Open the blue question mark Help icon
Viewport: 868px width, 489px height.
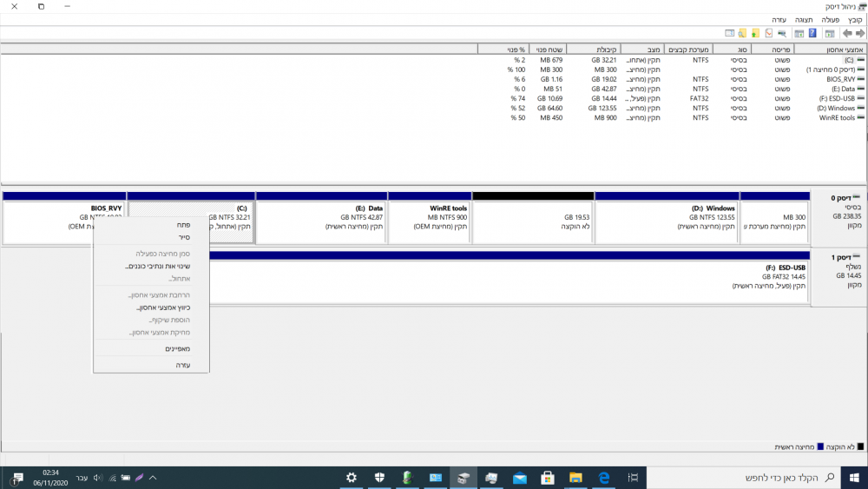(812, 33)
